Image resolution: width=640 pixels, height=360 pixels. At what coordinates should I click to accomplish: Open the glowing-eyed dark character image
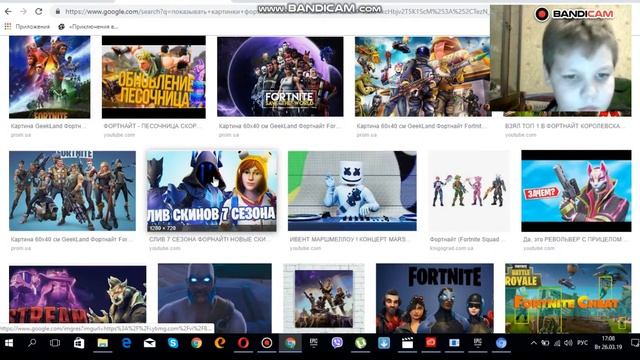click(215, 298)
